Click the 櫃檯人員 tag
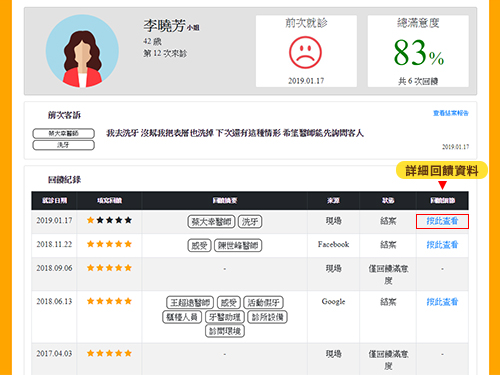 click(182, 317)
